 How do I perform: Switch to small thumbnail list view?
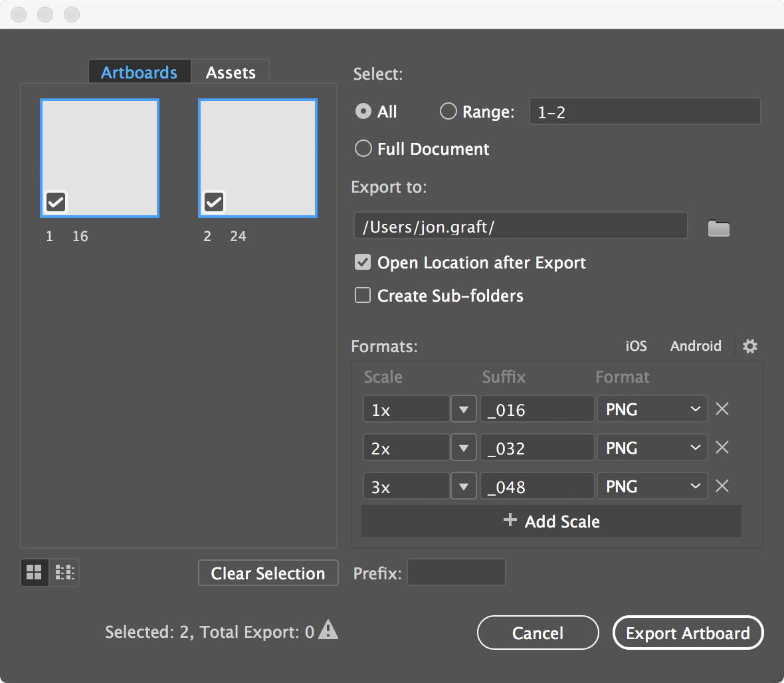tap(64, 572)
